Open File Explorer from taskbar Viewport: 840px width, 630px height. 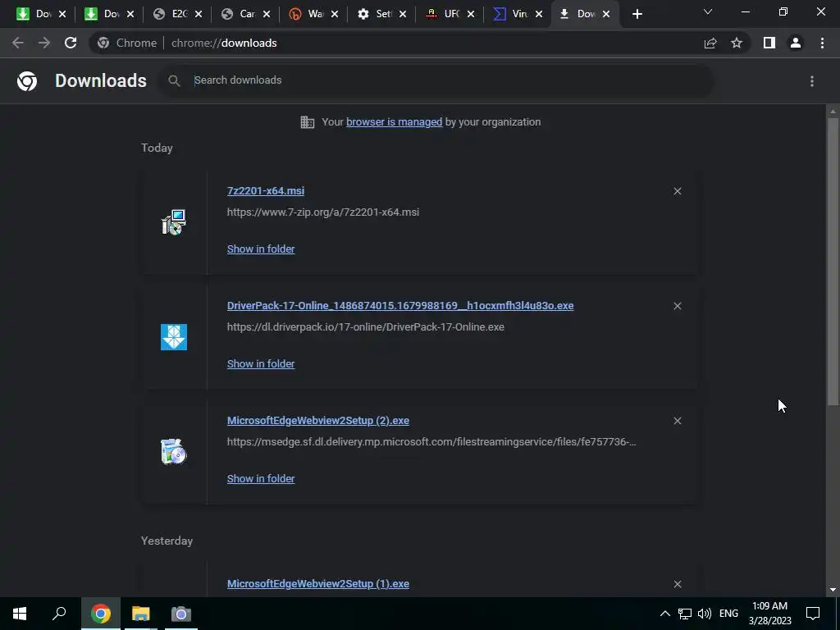(x=141, y=614)
